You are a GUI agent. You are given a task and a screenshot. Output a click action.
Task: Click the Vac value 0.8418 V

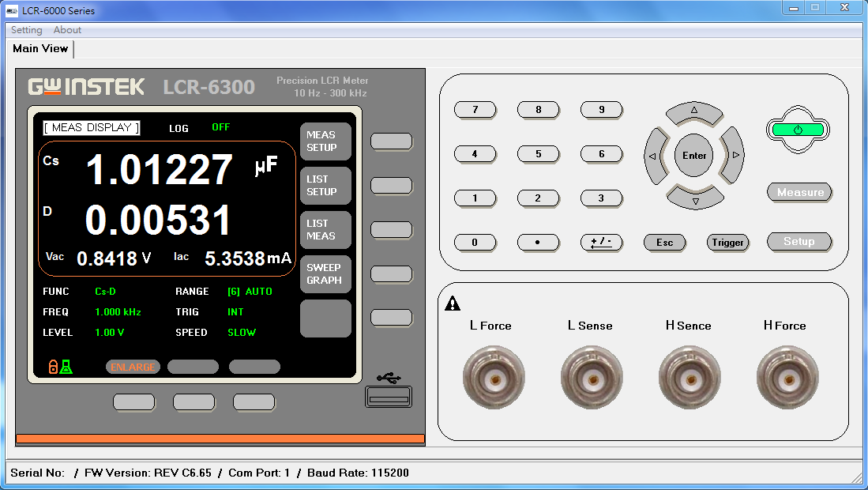pyautogui.click(x=114, y=258)
